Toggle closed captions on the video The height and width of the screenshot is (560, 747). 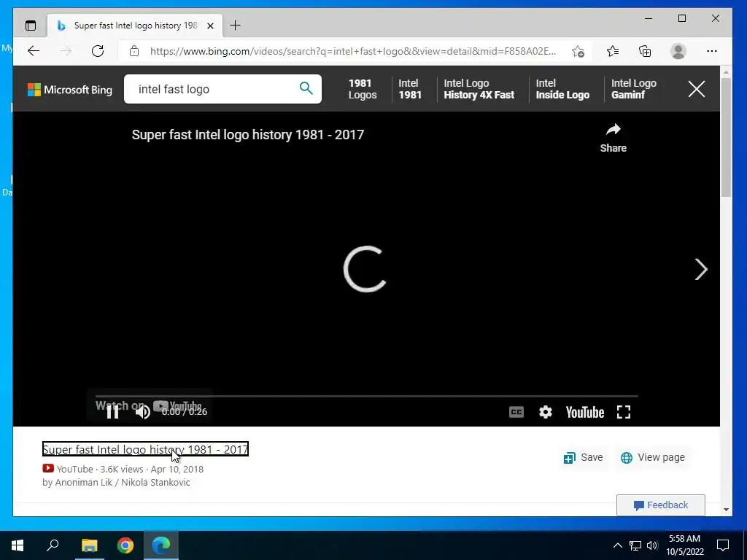pos(516,412)
